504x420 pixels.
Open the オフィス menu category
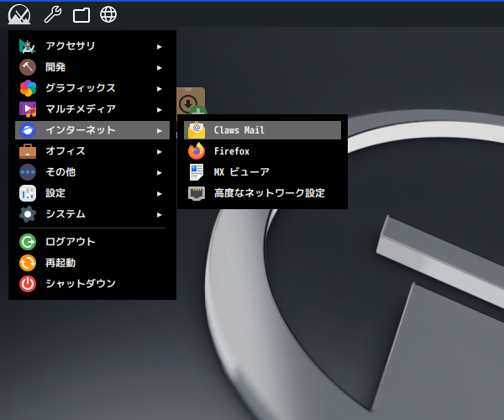click(x=92, y=151)
